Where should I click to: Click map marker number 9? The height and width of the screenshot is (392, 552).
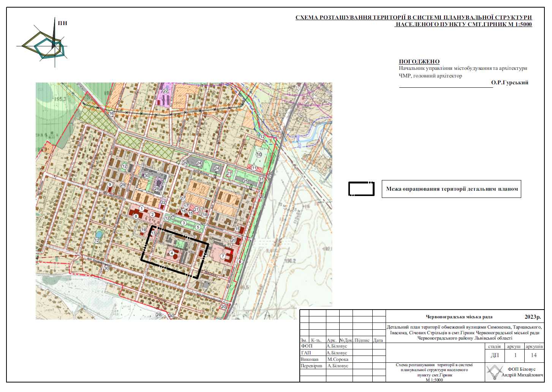coord(110,185)
